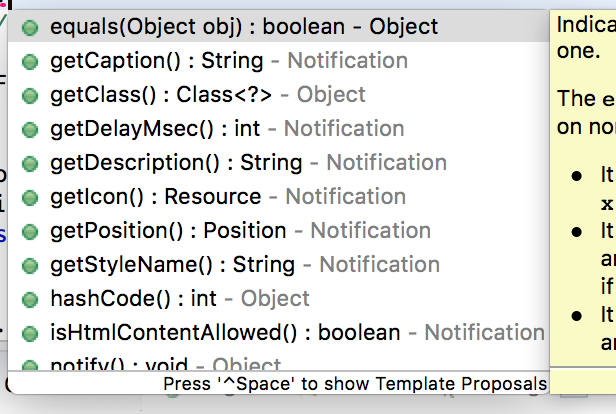Click green icon beside getDescription()

(x=30, y=163)
